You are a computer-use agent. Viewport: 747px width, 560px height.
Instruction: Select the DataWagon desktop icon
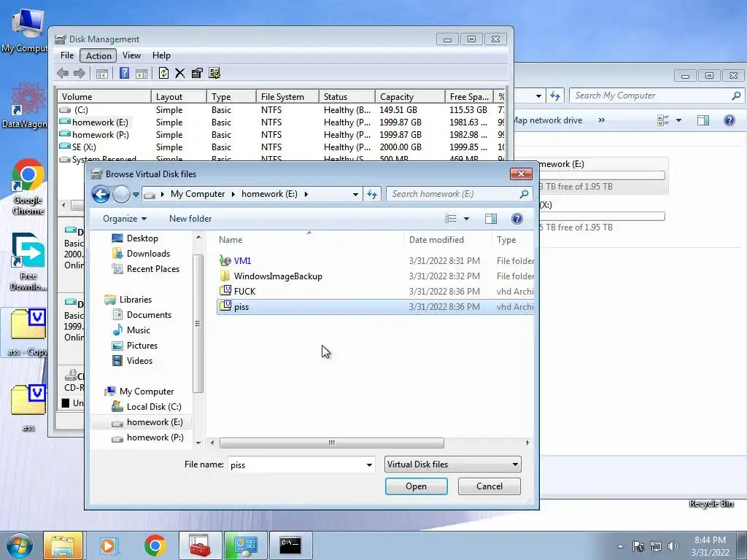(x=25, y=106)
